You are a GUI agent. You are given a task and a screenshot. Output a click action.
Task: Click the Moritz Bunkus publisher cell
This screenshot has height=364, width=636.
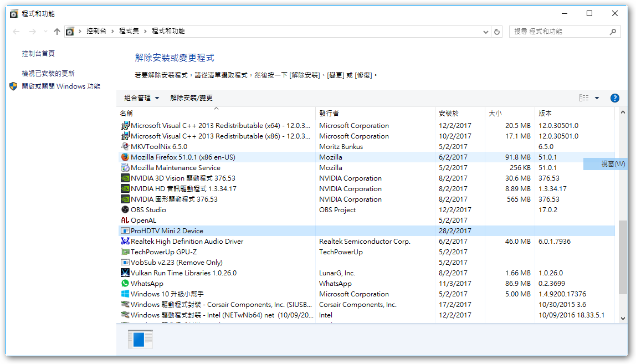click(x=341, y=146)
